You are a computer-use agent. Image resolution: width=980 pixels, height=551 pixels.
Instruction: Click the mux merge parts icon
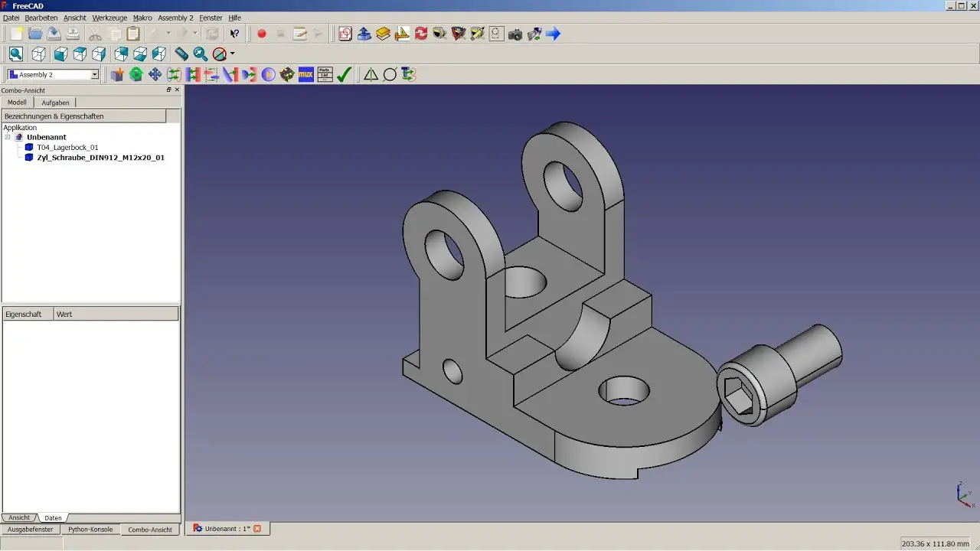306,74
